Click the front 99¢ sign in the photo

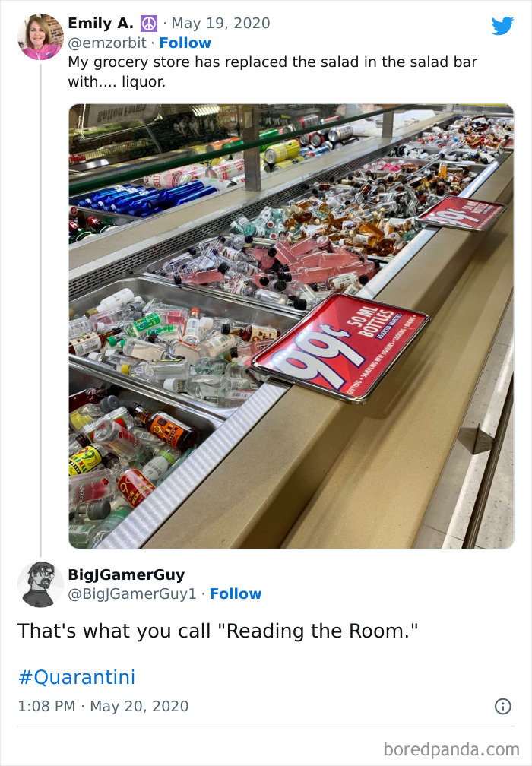340,347
